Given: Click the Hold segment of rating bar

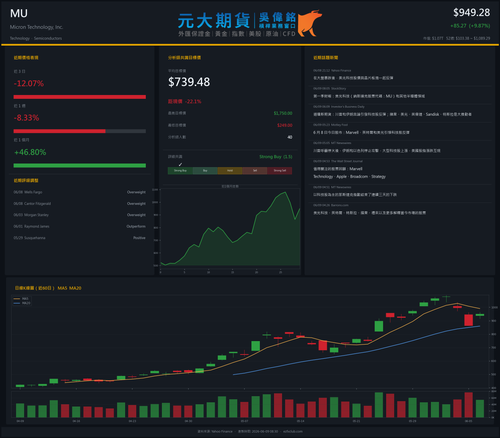Looking at the screenshot, I should [x=230, y=171].
